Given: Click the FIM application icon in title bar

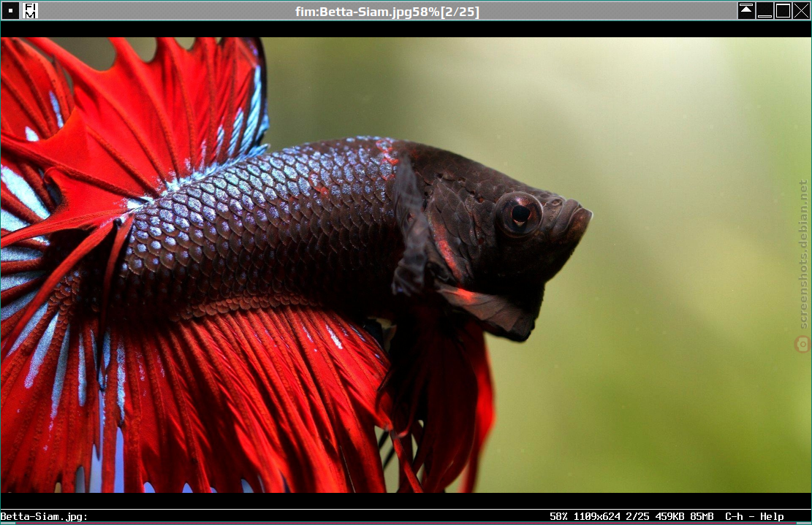Looking at the screenshot, I should pos(30,10).
